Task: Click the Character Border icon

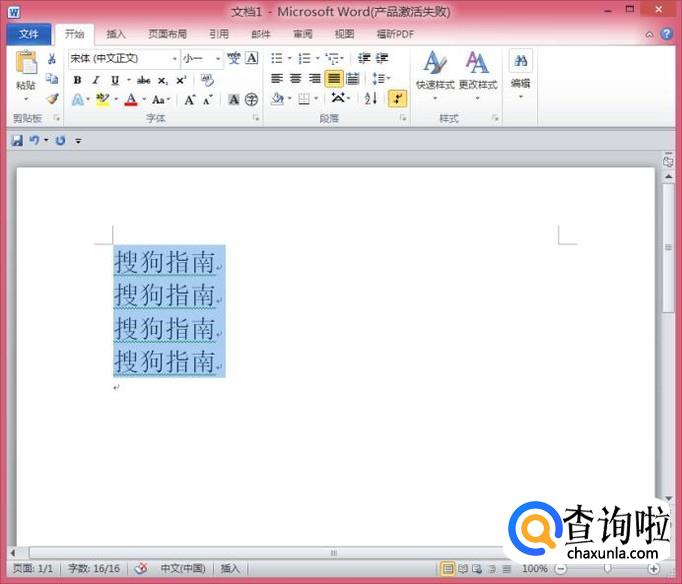Action: (252, 58)
